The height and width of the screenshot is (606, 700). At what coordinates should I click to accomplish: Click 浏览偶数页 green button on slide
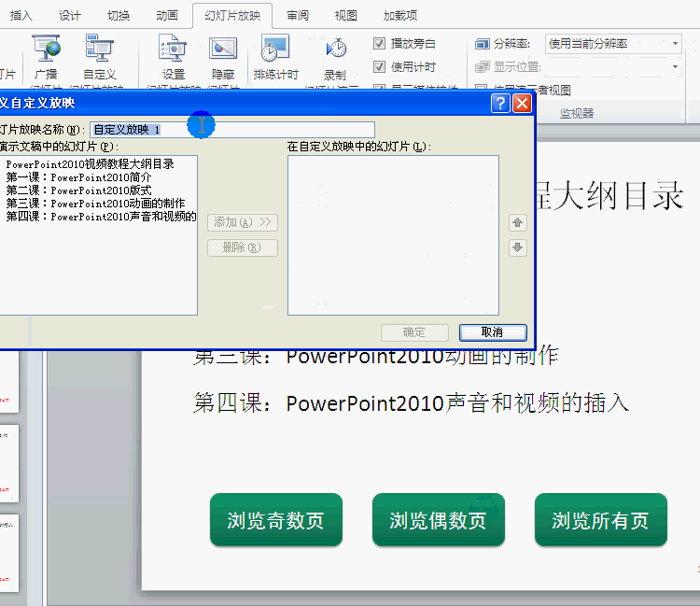(439, 520)
